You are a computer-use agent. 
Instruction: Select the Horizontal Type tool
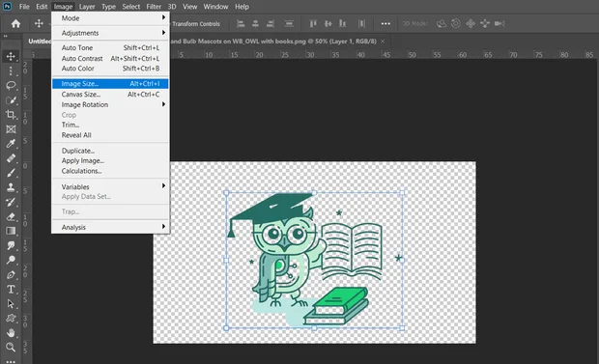coord(11,289)
